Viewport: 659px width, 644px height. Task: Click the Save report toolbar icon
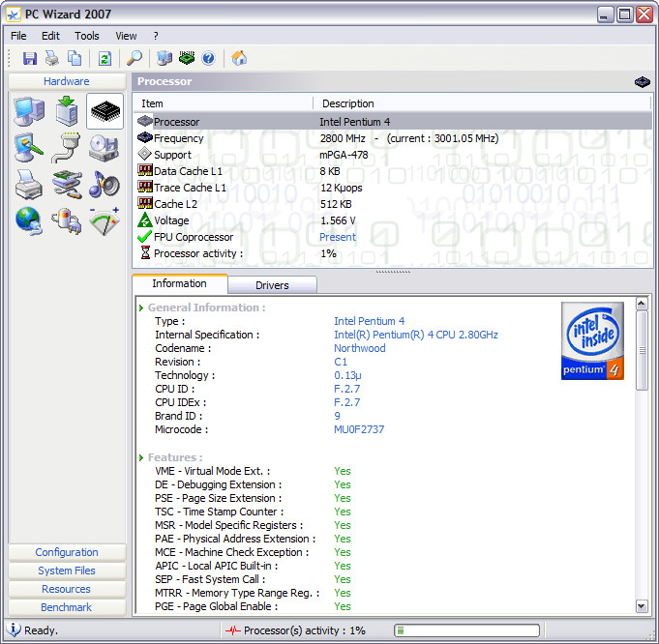pyautogui.click(x=30, y=58)
